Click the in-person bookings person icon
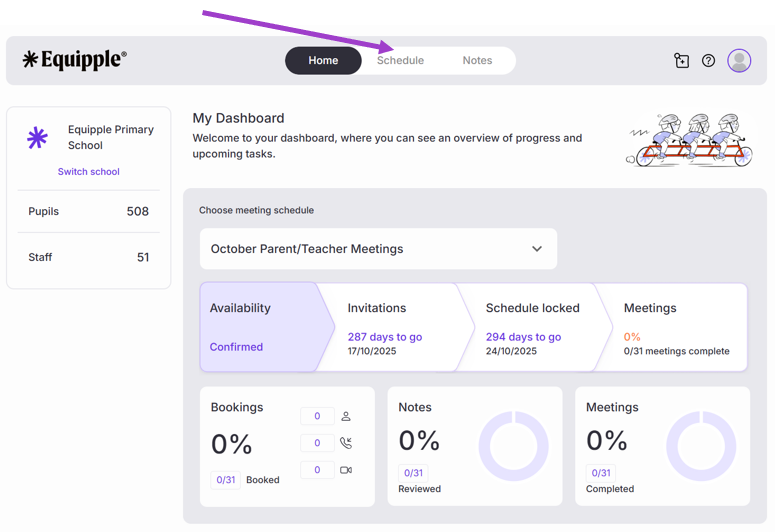This screenshot has height=532, width=777. point(346,416)
